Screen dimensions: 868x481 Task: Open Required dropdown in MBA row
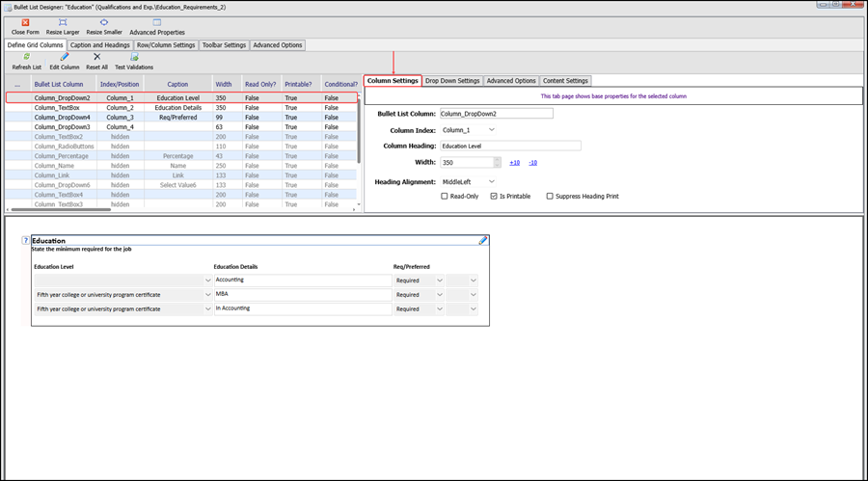coord(440,295)
